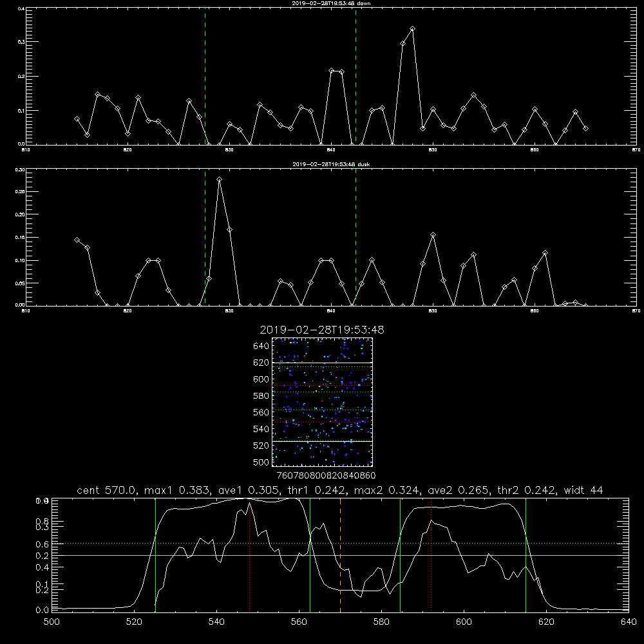Click the image y-axis label 640
The width and height of the screenshot is (644, 644).
[261, 346]
